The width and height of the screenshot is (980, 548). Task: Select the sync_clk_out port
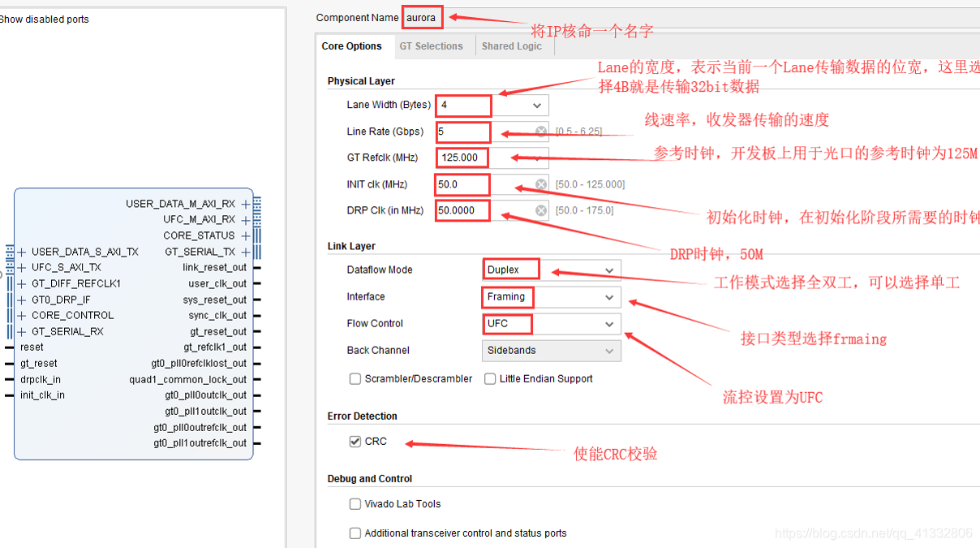[x=216, y=316]
